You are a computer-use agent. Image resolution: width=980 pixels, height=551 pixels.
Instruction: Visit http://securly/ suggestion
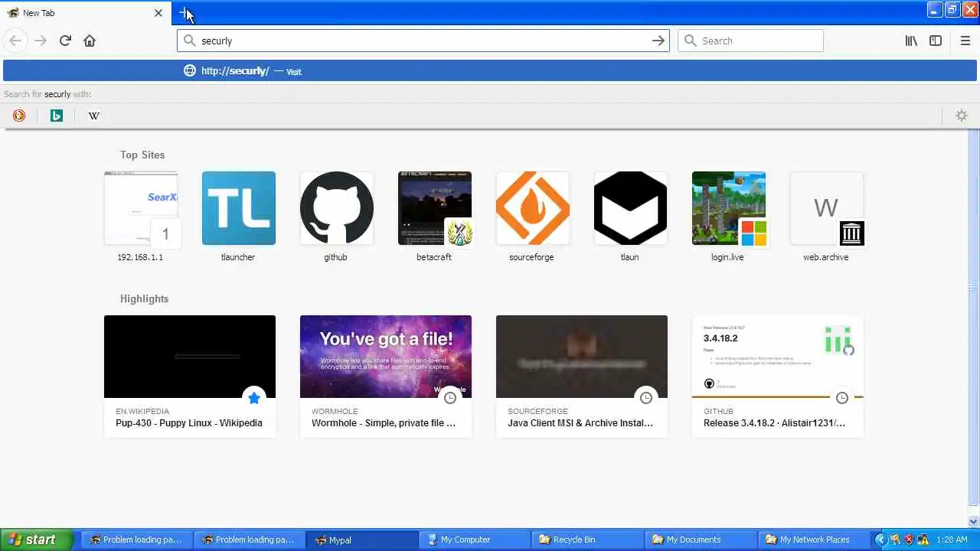click(490, 71)
